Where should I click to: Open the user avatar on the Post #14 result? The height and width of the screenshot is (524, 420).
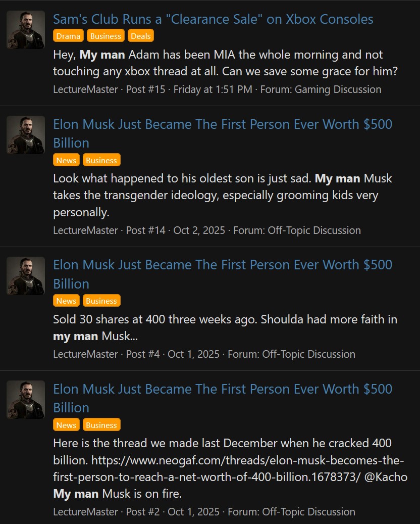(26, 135)
